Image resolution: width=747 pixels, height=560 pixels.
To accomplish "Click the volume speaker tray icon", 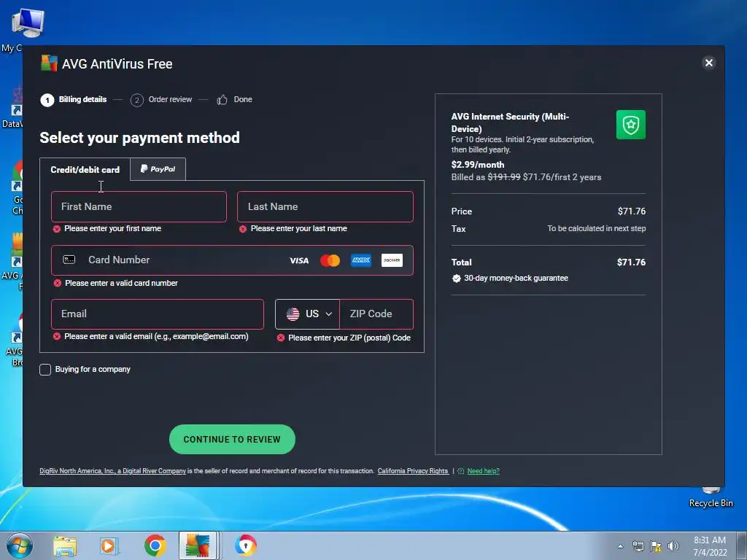I will [673, 546].
